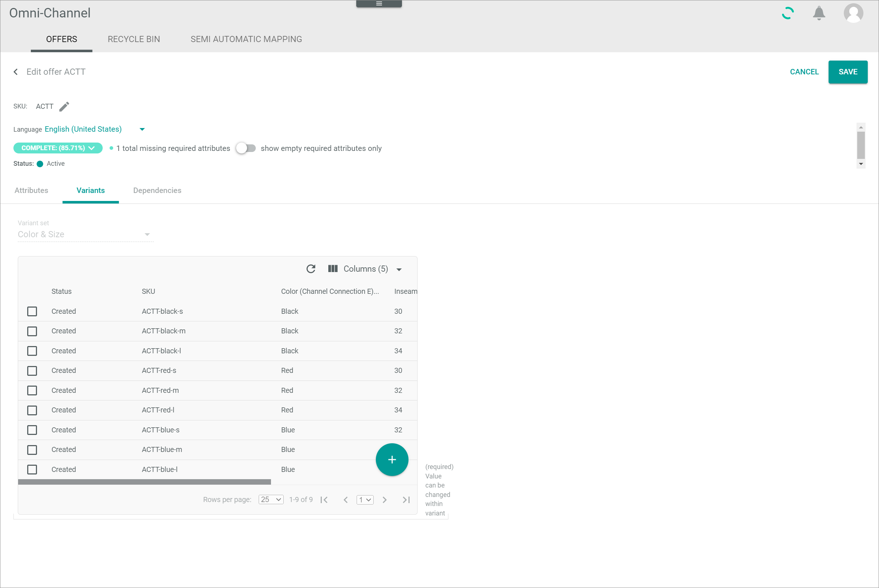The image size is (879, 588).
Task: Click the header scrollbar up arrow
Action: coord(861,127)
